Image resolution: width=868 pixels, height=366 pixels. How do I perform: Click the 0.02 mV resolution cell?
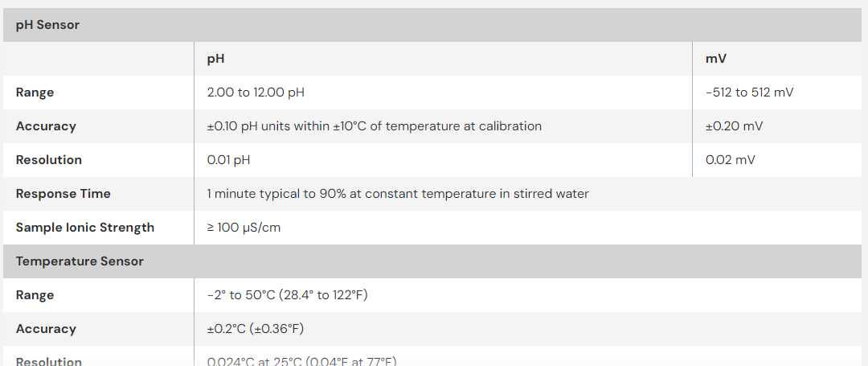coord(730,160)
